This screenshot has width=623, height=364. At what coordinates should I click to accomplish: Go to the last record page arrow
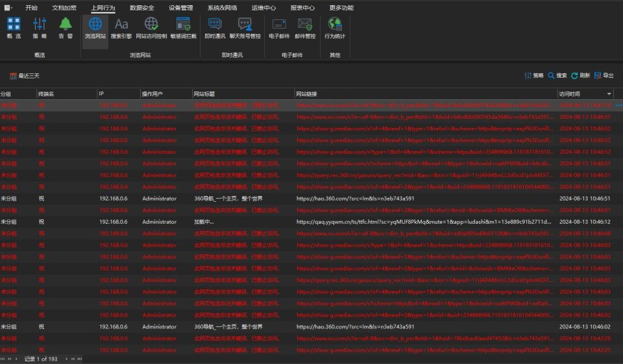(79, 359)
